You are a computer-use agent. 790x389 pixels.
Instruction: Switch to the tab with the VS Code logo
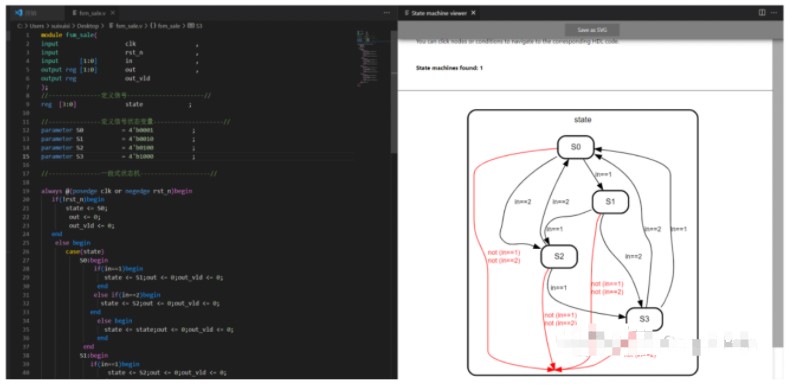pos(37,13)
